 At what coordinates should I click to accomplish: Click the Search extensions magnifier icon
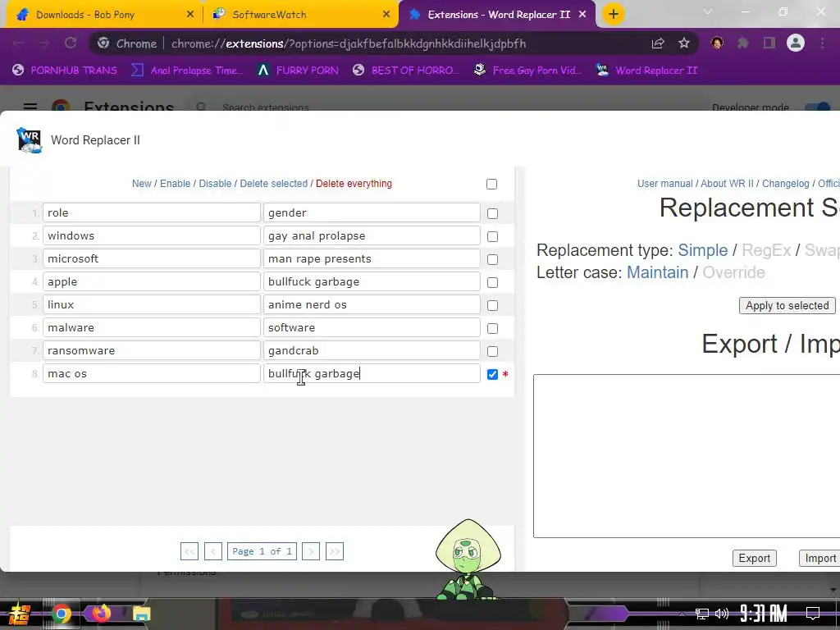(201, 107)
